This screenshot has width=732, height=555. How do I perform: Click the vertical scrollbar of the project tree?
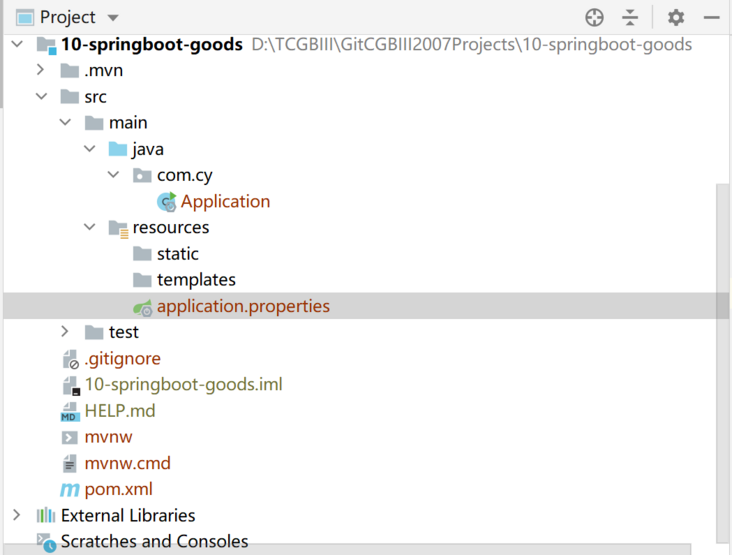click(722, 350)
